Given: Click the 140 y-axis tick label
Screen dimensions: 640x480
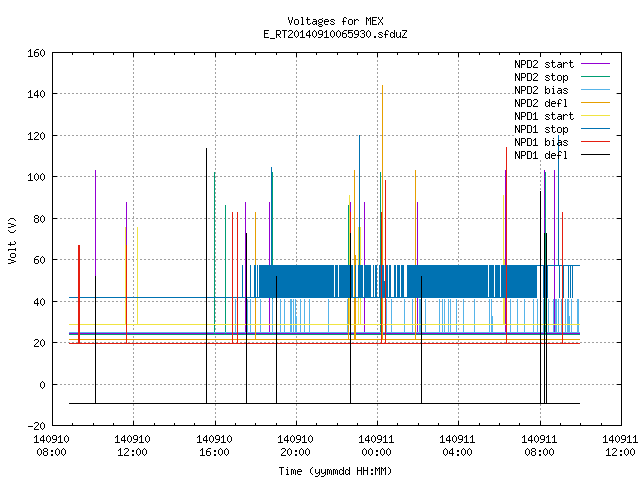Looking at the screenshot, I should (x=36, y=94).
